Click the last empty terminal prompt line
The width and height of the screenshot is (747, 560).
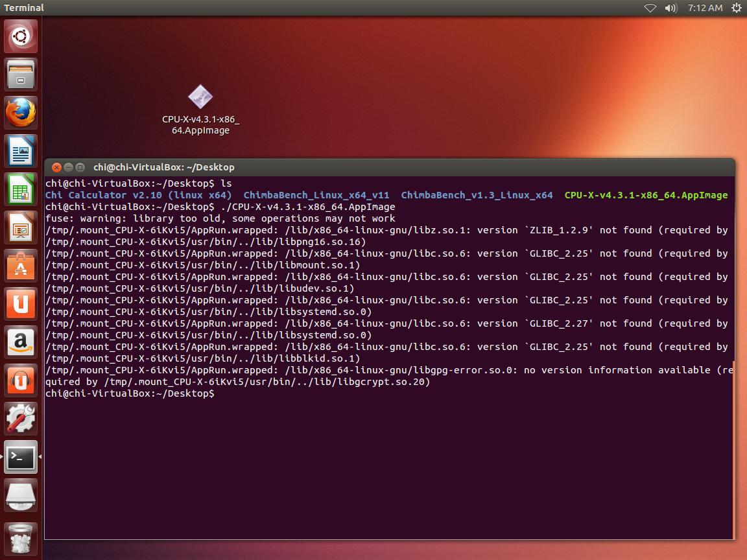point(130,393)
